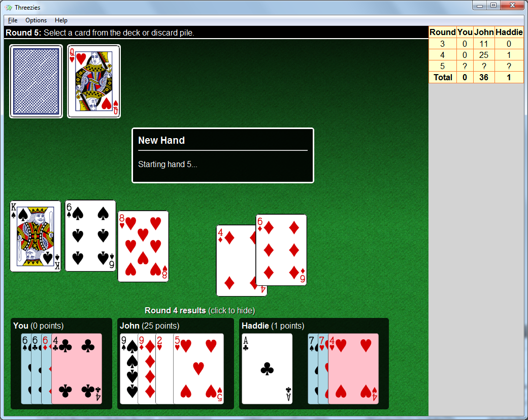Image resolution: width=528 pixels, height=420 pixels.
Task: Draw a card from the face-down deck
Action: 36,81
